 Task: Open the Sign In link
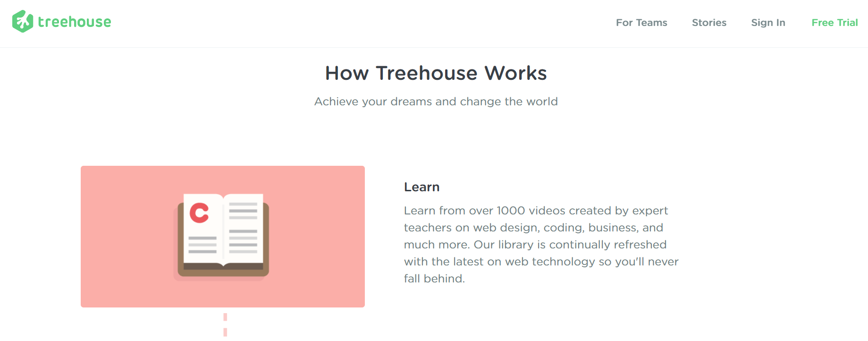768,23
